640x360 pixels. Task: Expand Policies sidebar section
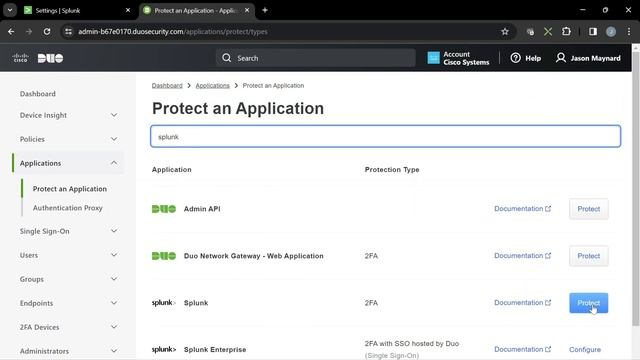pyautogui.click(x=68, y=139)
